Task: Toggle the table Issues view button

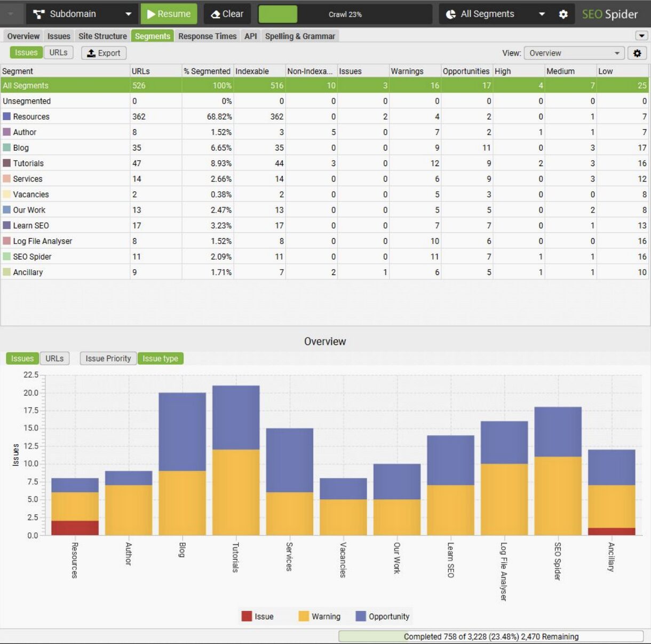Action: coord(26,52)
